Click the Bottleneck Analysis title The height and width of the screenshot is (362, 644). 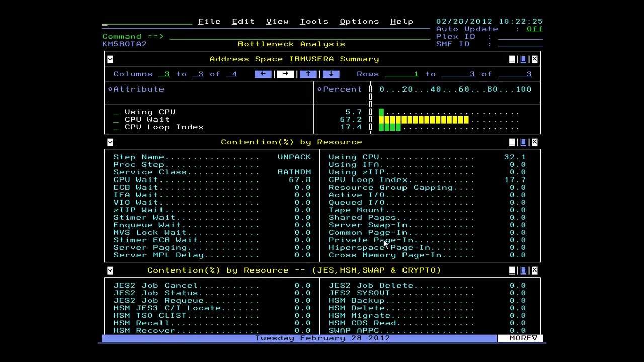point(291,44)
